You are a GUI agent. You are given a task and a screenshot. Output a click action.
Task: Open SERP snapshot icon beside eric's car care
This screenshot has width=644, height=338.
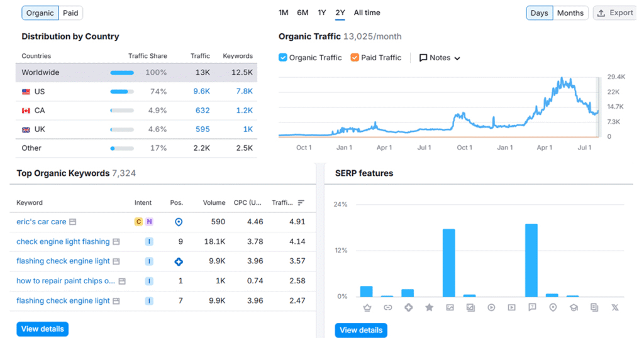point(73,222)
